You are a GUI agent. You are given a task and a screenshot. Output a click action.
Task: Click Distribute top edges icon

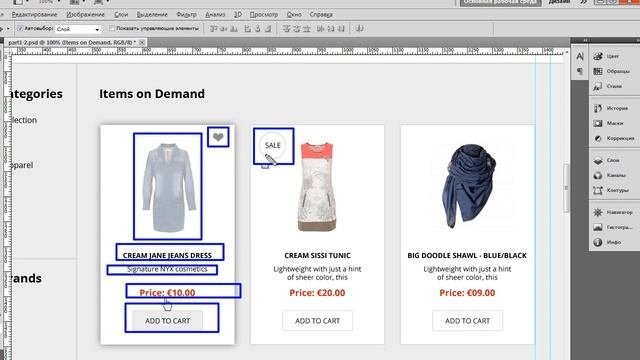287,29
